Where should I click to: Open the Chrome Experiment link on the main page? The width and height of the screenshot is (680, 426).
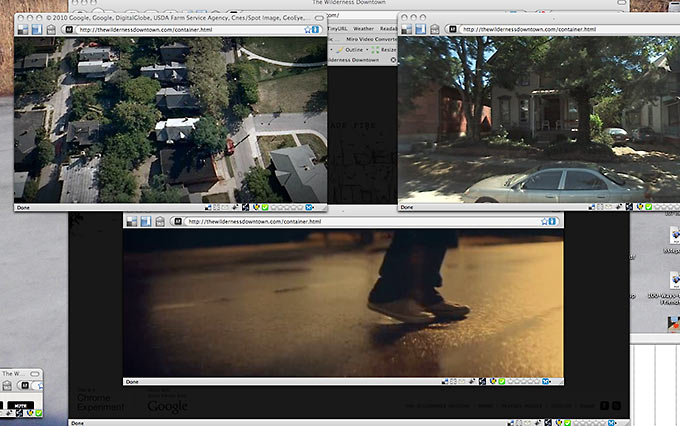100,400
